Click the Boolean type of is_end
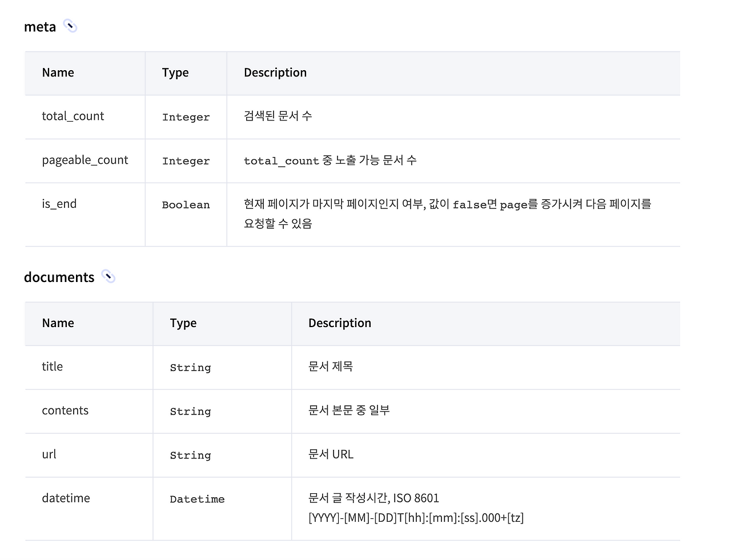The height and width of the screenshot is (560, 731). coord(186,205)
